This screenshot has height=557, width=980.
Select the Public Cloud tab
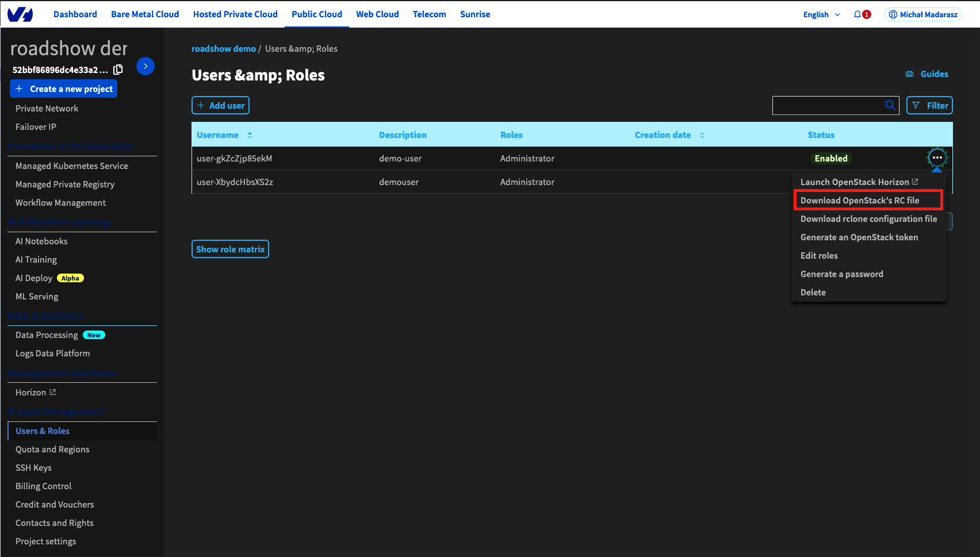317,14
